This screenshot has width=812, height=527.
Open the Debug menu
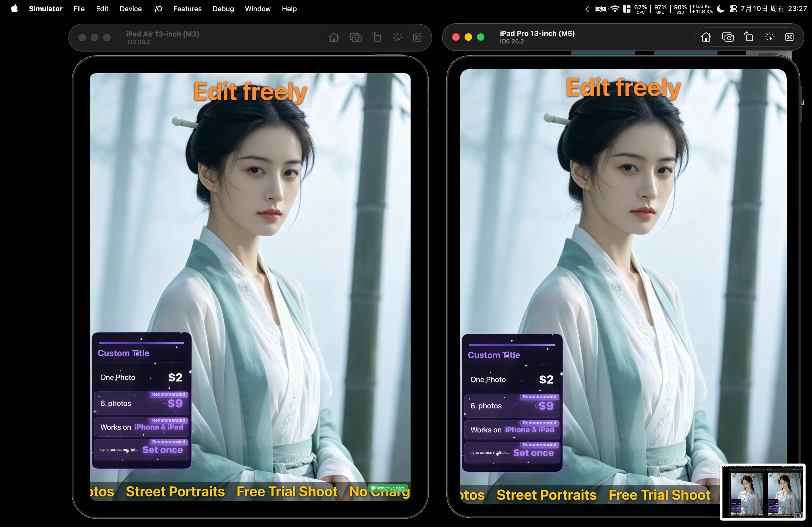tap(223, 9)
